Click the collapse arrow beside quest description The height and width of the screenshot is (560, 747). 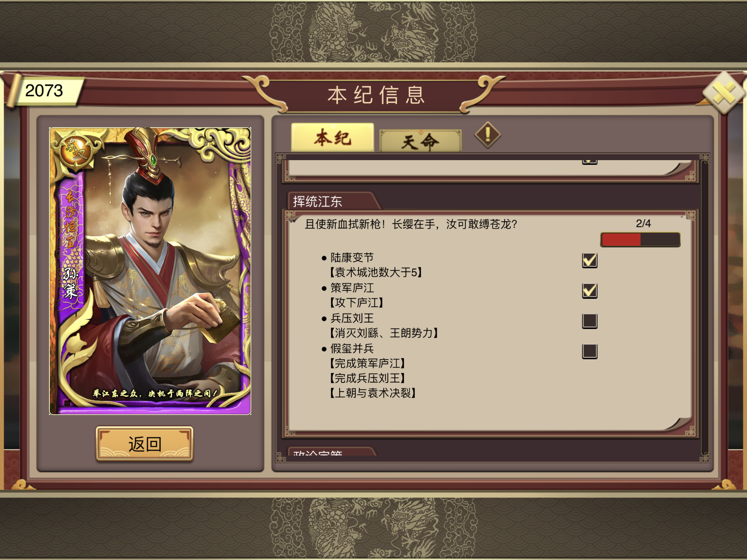pos(293,222)
